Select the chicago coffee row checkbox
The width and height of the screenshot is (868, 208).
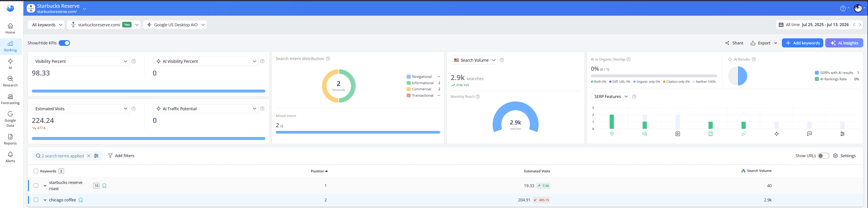click(36, 200)
